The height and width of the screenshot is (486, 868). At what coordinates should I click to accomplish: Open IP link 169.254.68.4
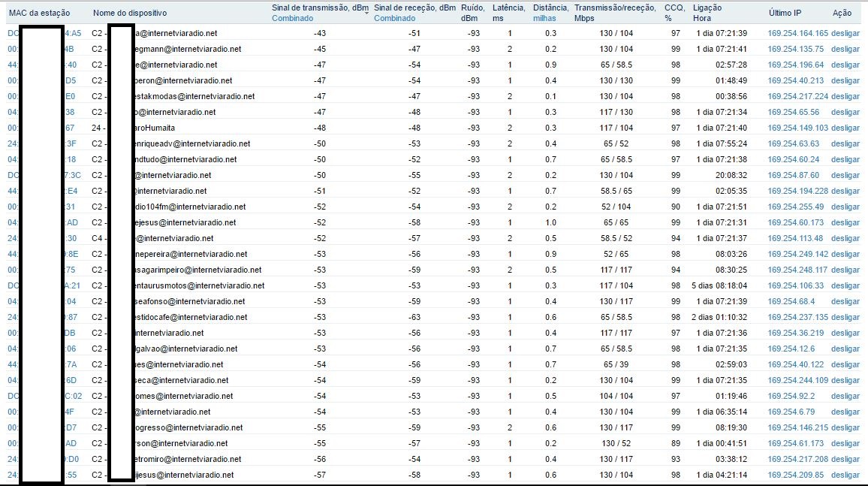point(791,301)
